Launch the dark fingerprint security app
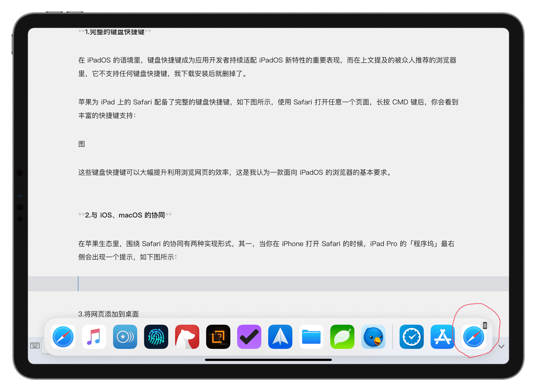537x392 pixels. tap(156, 337)
